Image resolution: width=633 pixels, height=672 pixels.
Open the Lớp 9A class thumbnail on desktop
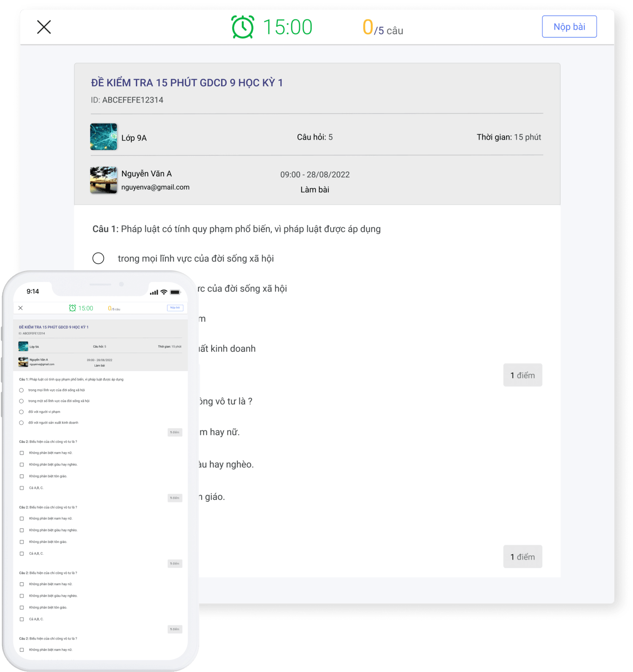point(104,137)
